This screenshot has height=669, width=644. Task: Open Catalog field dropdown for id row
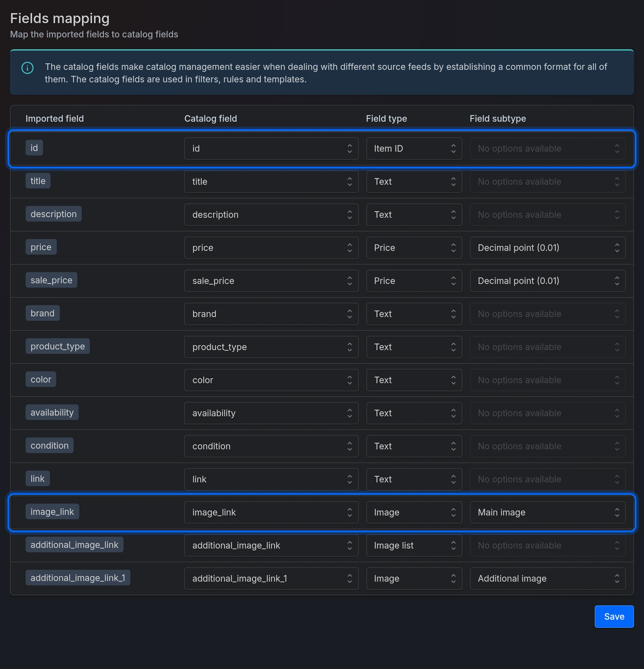click(271, 149)
